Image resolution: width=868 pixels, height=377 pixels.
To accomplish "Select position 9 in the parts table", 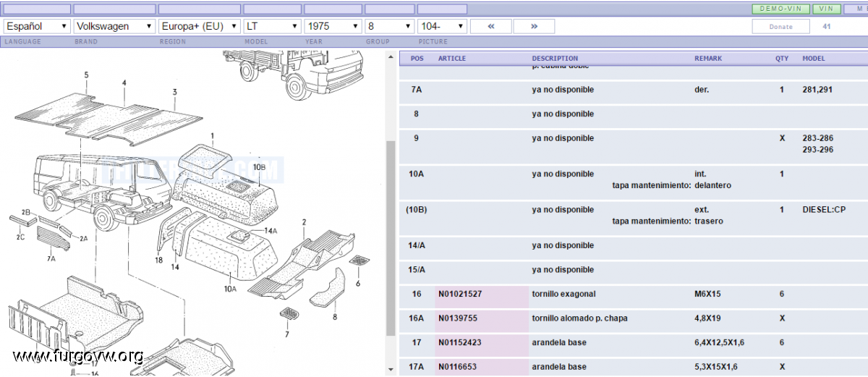I will point(416,138).
